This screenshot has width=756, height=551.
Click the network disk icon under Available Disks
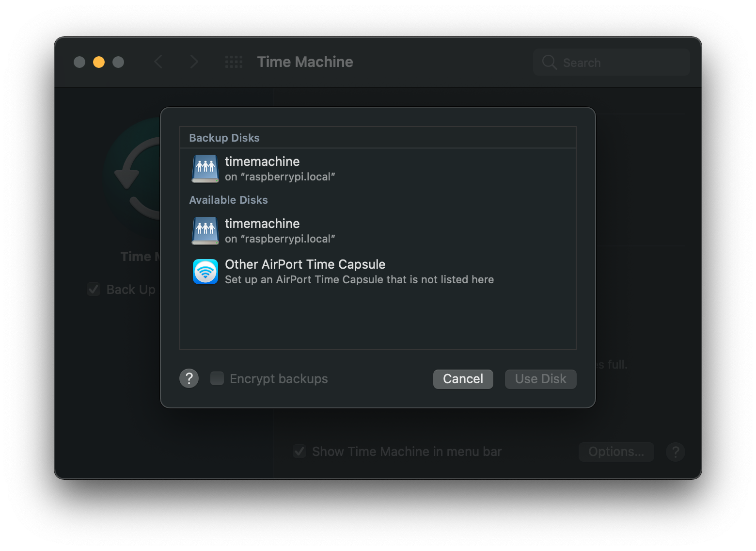[x=205, y=231]
